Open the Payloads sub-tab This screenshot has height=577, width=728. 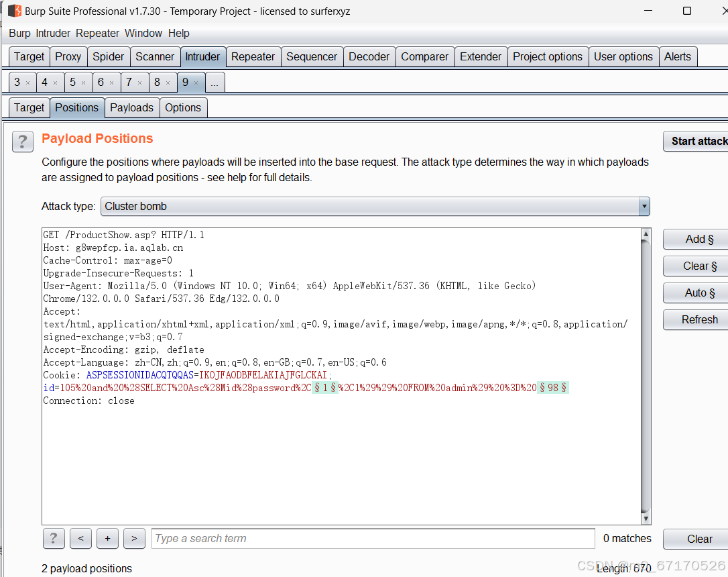[132, 108]
